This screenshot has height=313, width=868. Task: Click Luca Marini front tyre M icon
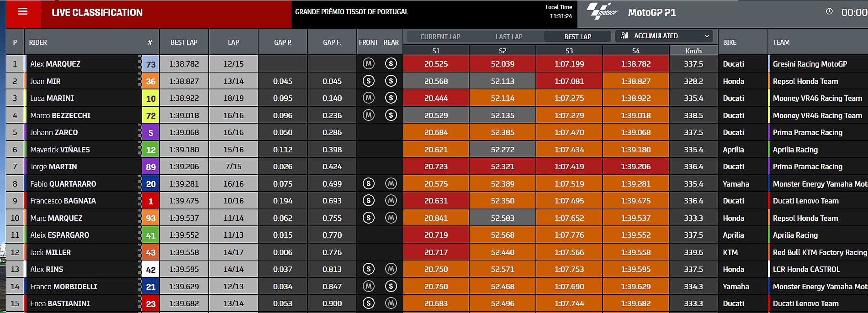(369, 98)
